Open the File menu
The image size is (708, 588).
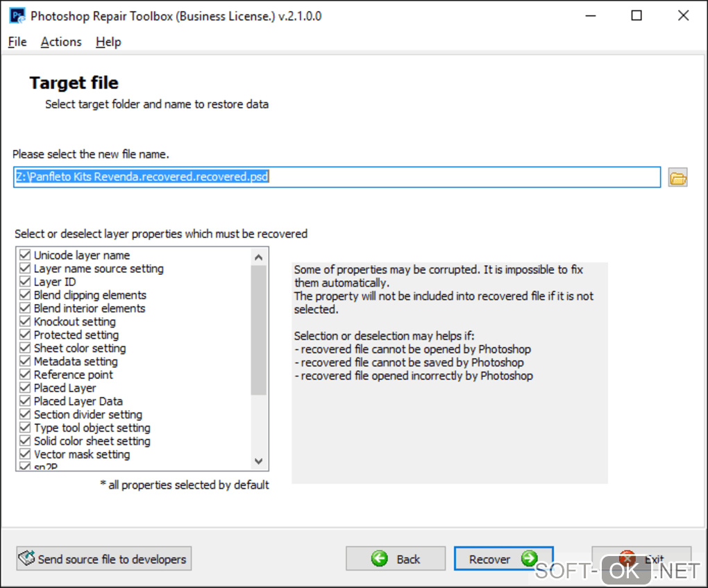coord(17,42)
